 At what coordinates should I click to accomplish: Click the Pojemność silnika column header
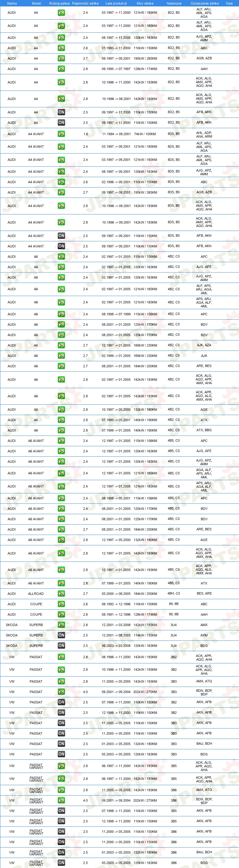[86, 3]
